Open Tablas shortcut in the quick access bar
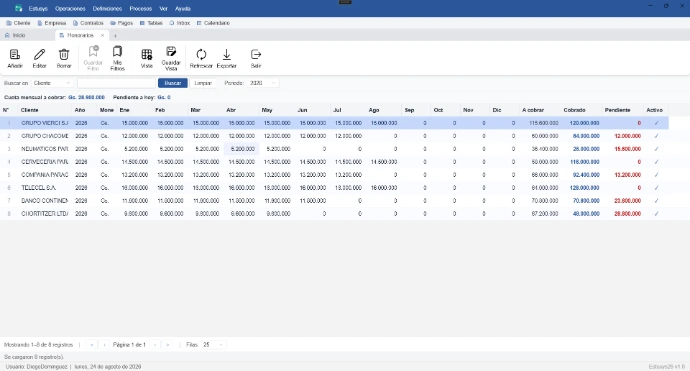690x371 pixels. tap(151, 23)
